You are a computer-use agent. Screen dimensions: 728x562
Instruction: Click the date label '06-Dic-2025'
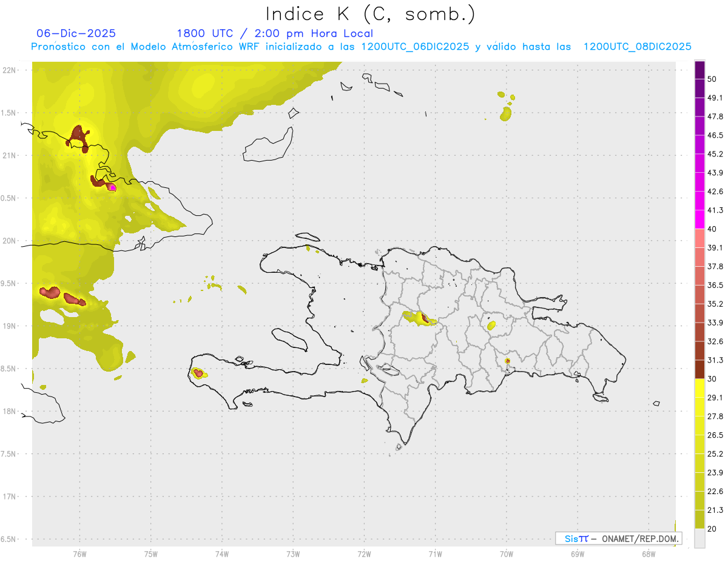(76, 33)
